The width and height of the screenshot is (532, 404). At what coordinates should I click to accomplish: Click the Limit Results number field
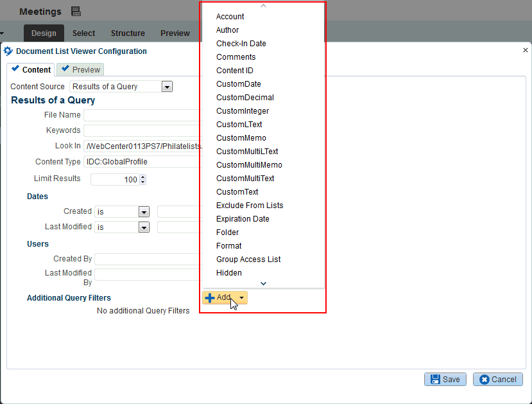point(115,179)
